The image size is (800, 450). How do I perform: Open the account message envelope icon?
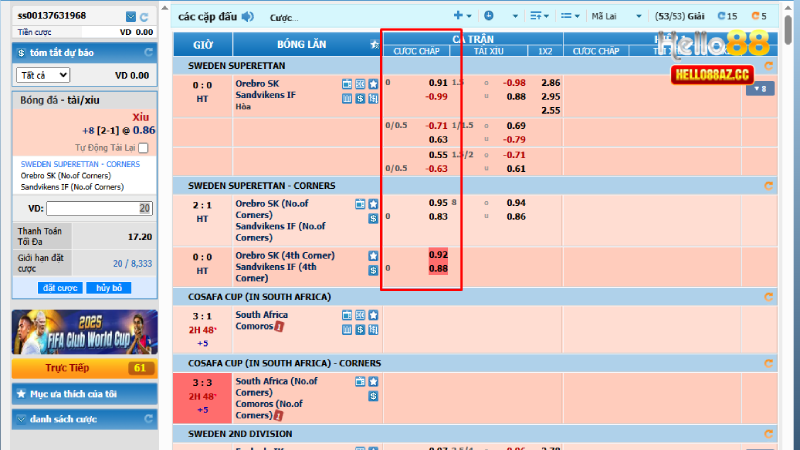(x=132, y=17)
